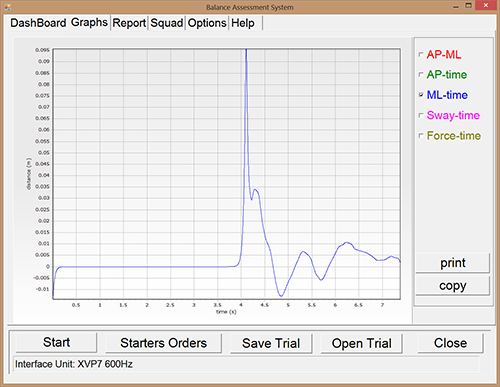
Task: Maximize the Balance Assessment System window
Action: (x=468, y=6)
